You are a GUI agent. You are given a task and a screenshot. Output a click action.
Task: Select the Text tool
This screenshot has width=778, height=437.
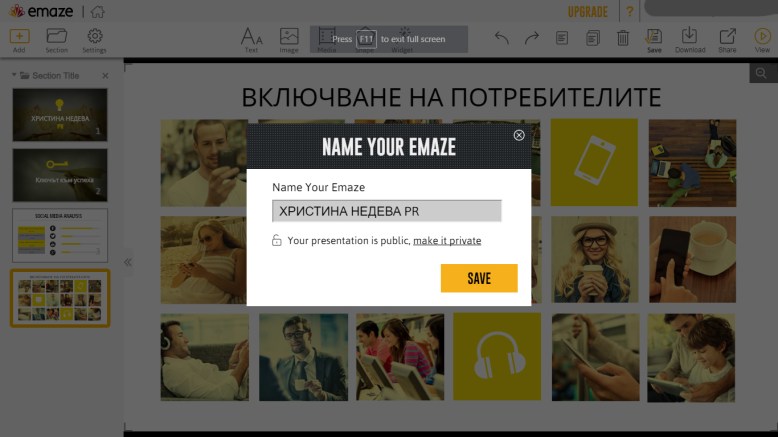coord(252,38)
